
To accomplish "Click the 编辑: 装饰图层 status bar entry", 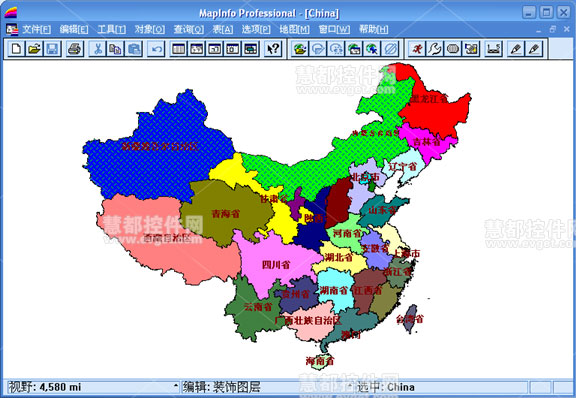I will (x=222, y=387).
